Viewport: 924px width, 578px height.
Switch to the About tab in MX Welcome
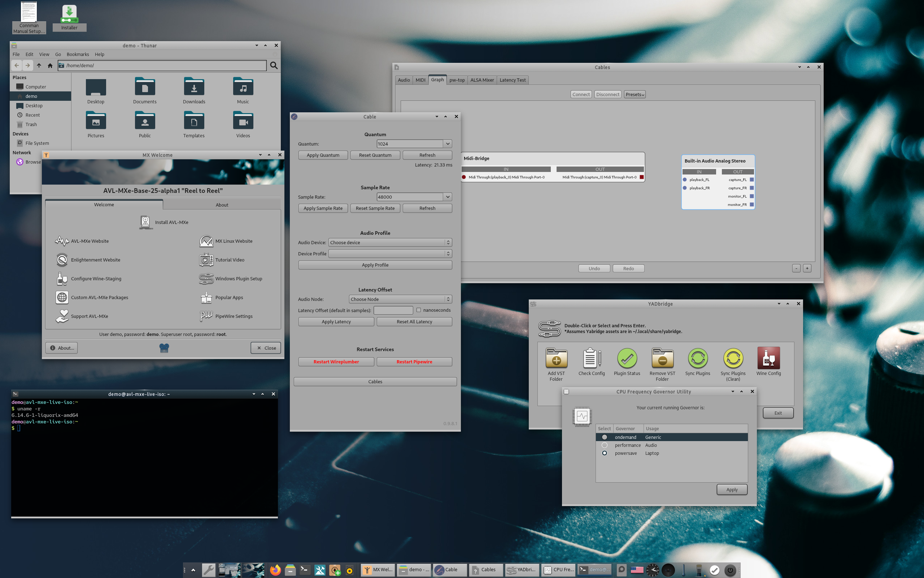click(222, 205)
